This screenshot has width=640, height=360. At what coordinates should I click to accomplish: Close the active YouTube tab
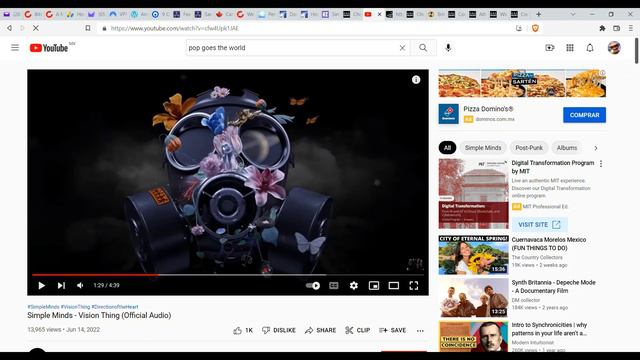379,14
